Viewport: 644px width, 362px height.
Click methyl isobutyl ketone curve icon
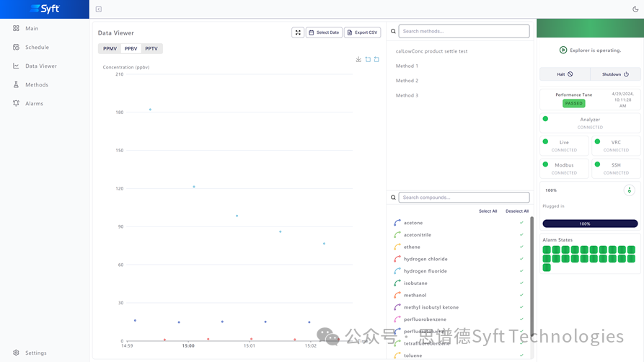pos(397,307)
